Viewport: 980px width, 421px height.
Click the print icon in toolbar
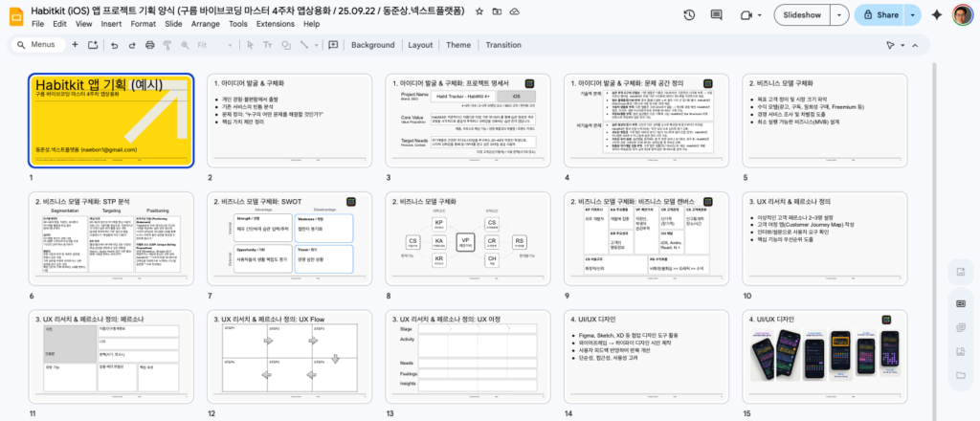point(150,45)
